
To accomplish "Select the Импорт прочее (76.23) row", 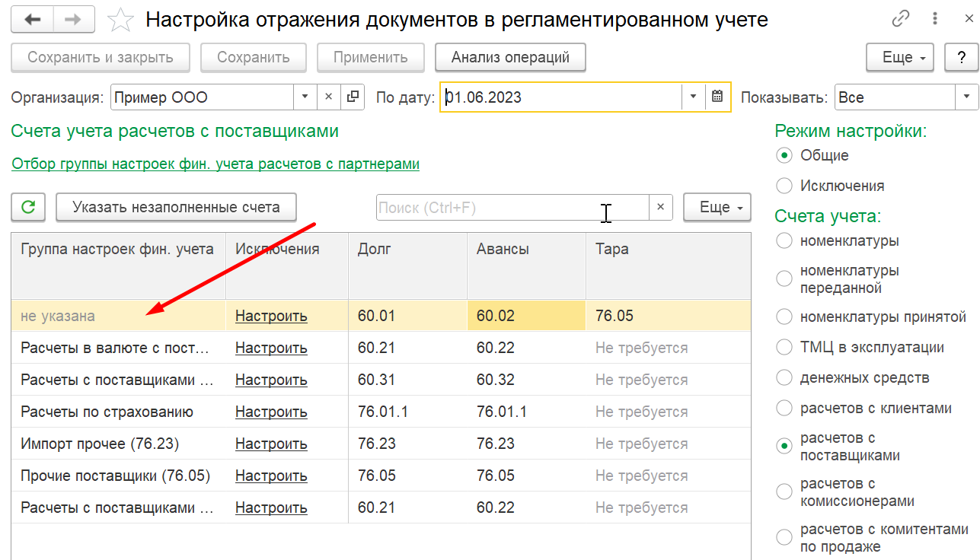I will [381, 444].
